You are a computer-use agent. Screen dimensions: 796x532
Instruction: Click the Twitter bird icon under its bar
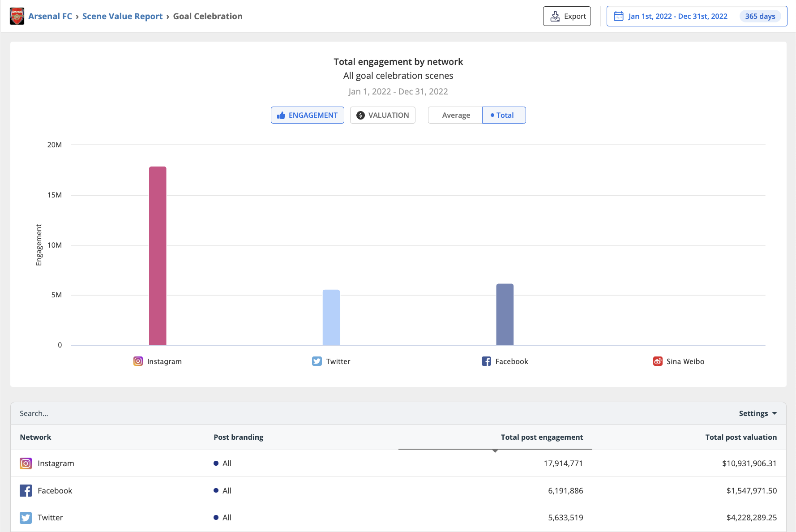[x=317, y=361]
